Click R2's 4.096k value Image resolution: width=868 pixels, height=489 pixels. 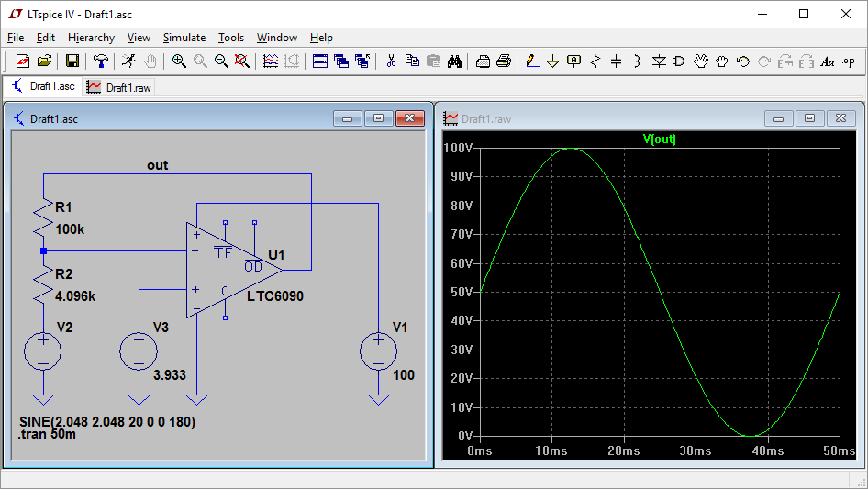coord(75,296)
